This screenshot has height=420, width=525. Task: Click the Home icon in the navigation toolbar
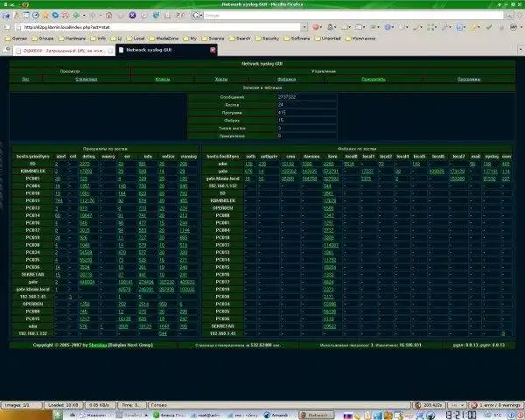tap(109, 16)
